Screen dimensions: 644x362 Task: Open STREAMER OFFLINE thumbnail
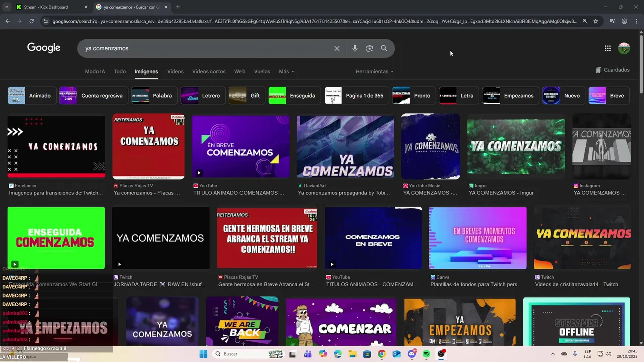click(577, 321)
